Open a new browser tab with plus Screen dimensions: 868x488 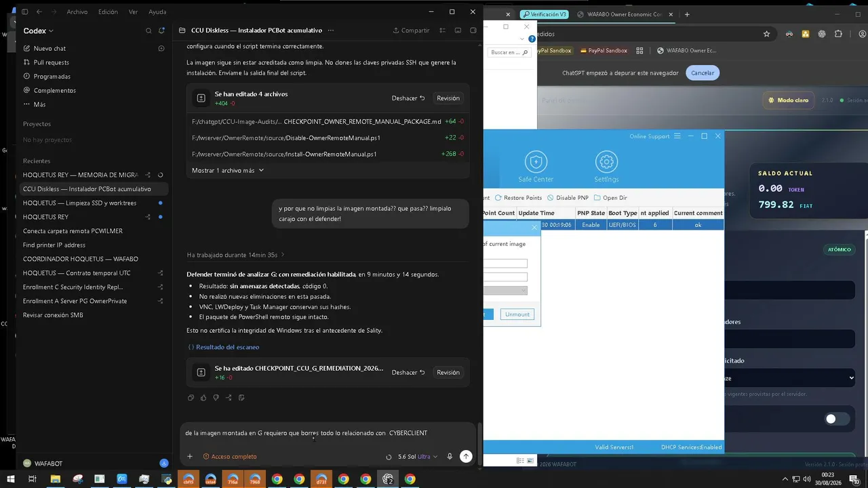point(687,14)
